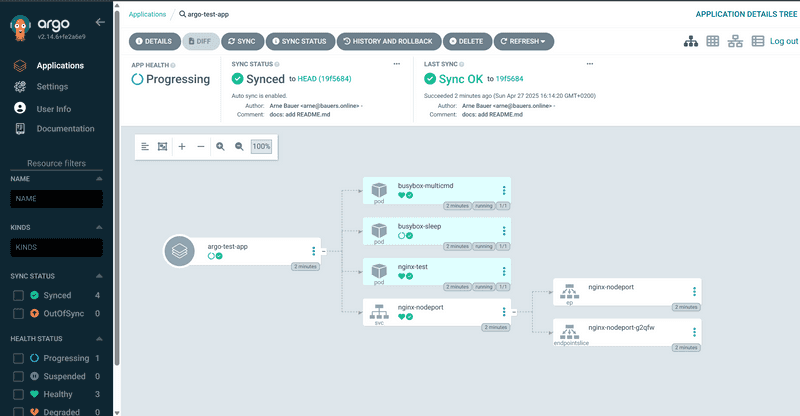Click the zoom in magnifier icon
The height and width of the screenshot is (416, 800).
pyautogui.click(x=220, y=146)
